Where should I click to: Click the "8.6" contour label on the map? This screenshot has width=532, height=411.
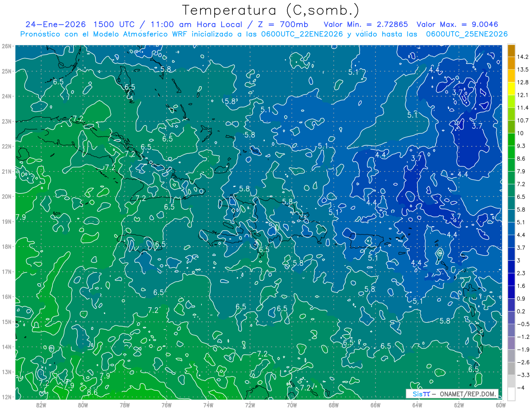(92, 392)
